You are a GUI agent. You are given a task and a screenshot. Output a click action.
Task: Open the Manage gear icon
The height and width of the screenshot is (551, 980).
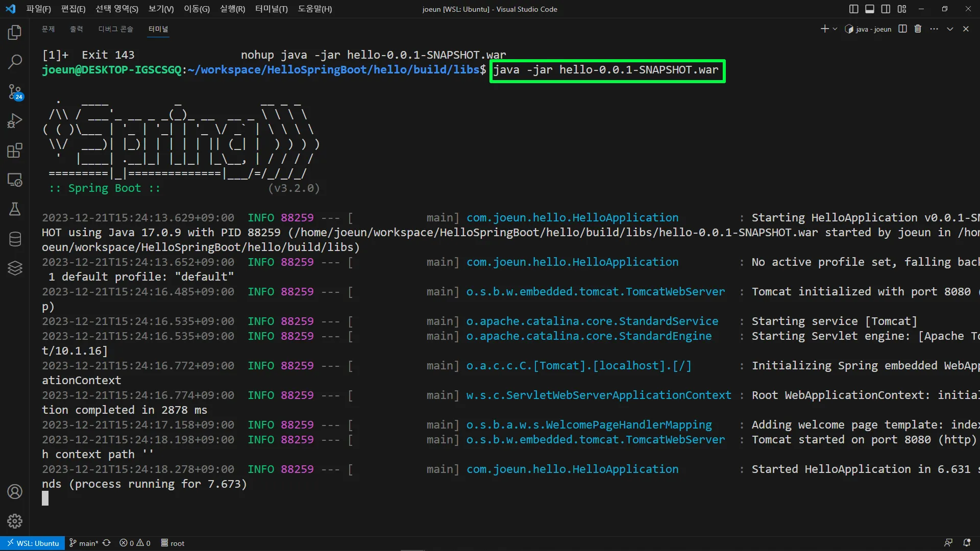pyautogui.click(x=15, y=521)
